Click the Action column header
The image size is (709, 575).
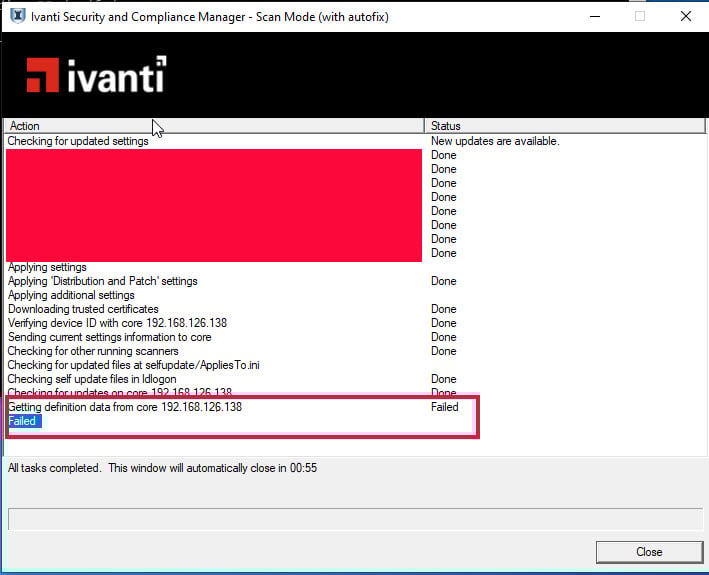coord(214,126)
